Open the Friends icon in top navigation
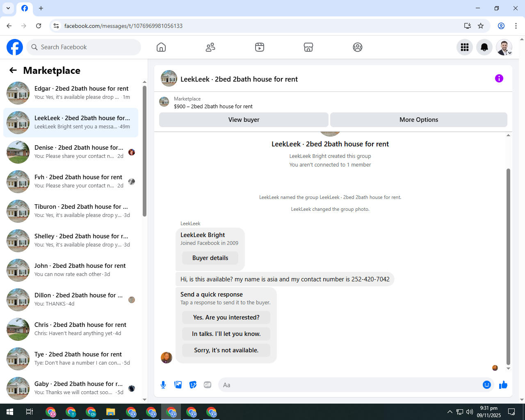 point(210,47)
